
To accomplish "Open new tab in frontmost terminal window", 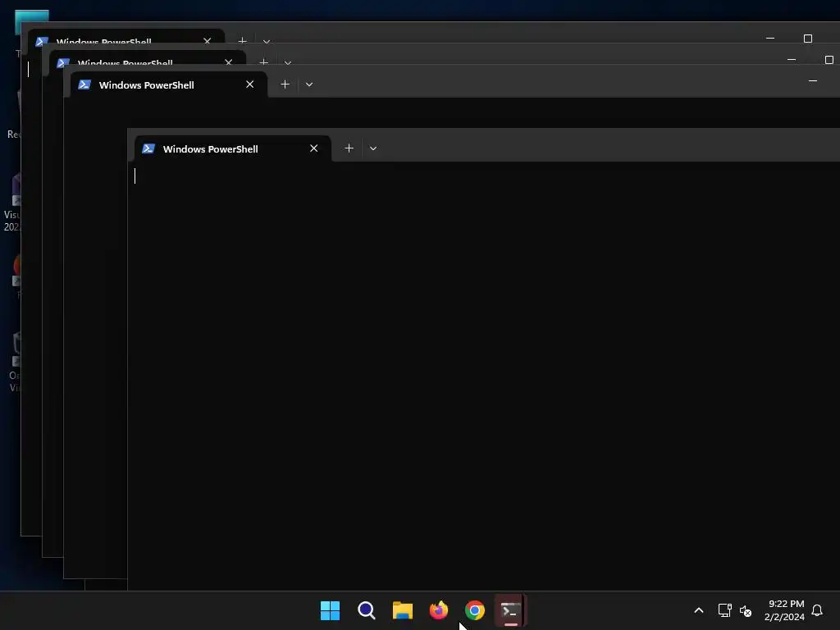I will [349, 148].
